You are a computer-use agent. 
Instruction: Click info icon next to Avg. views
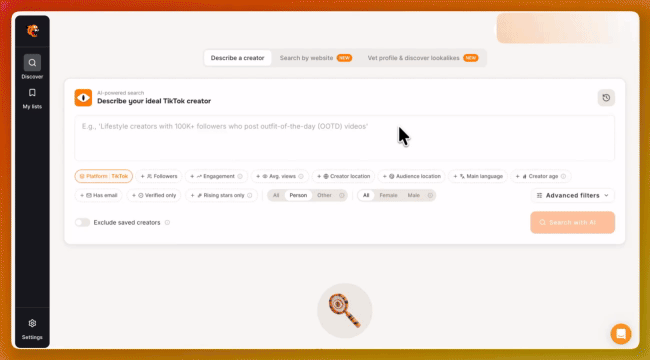[301, 176]
